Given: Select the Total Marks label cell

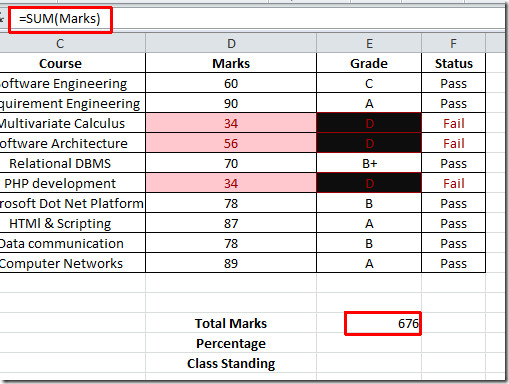Looking at the screenshot, I should (231, 323).
